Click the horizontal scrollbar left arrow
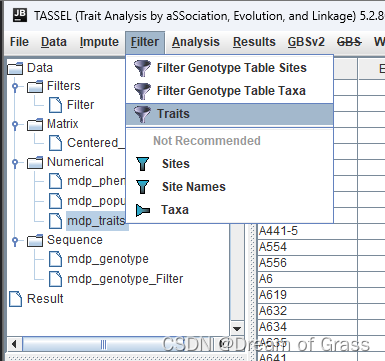 14,344
